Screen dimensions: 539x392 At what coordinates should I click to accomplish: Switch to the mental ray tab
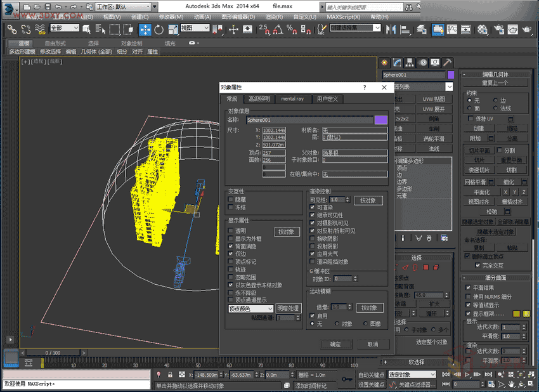(x=292, y=99)
